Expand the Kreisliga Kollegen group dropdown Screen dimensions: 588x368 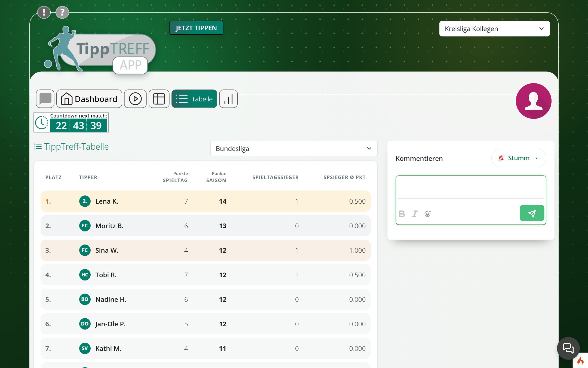(494, 29)
